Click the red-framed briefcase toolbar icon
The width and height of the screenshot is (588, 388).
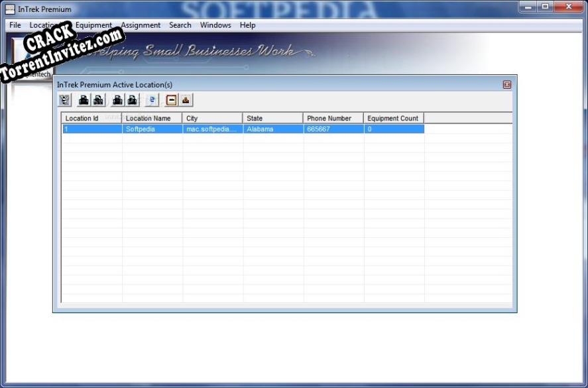172,100
